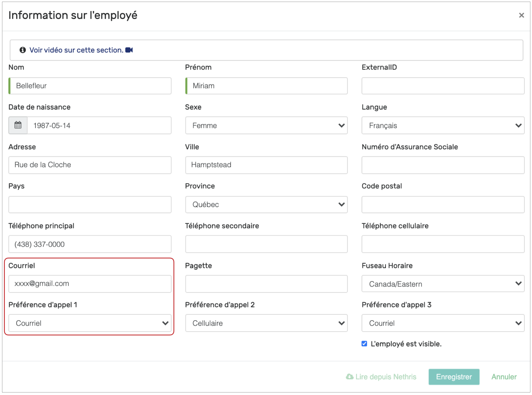This screenshot has width=532, height=395.
Task: Click the info circle icon
Action: (x=23, y=50)
